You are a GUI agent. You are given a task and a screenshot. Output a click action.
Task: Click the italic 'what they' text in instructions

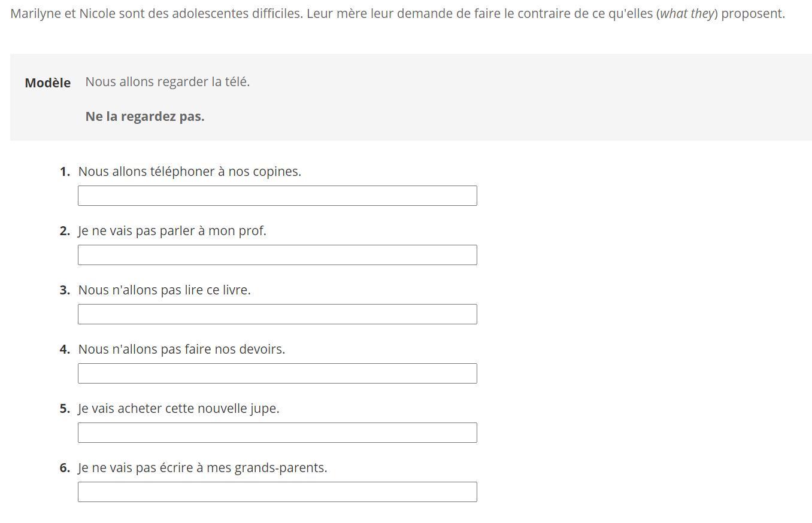click(687, 14)
